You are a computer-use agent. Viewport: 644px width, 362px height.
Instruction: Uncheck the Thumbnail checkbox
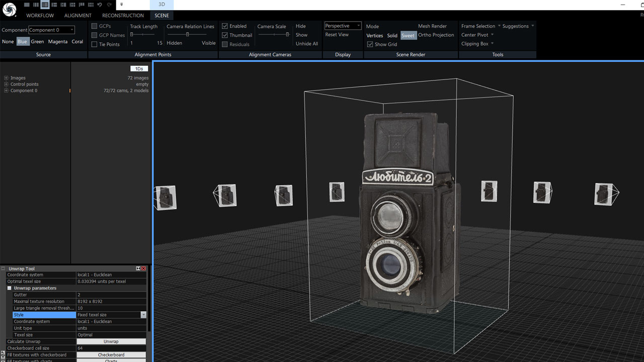(x=225, y=35)
